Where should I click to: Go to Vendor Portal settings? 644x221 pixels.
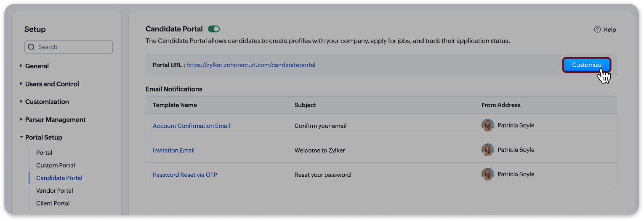(x=54, y=191)
